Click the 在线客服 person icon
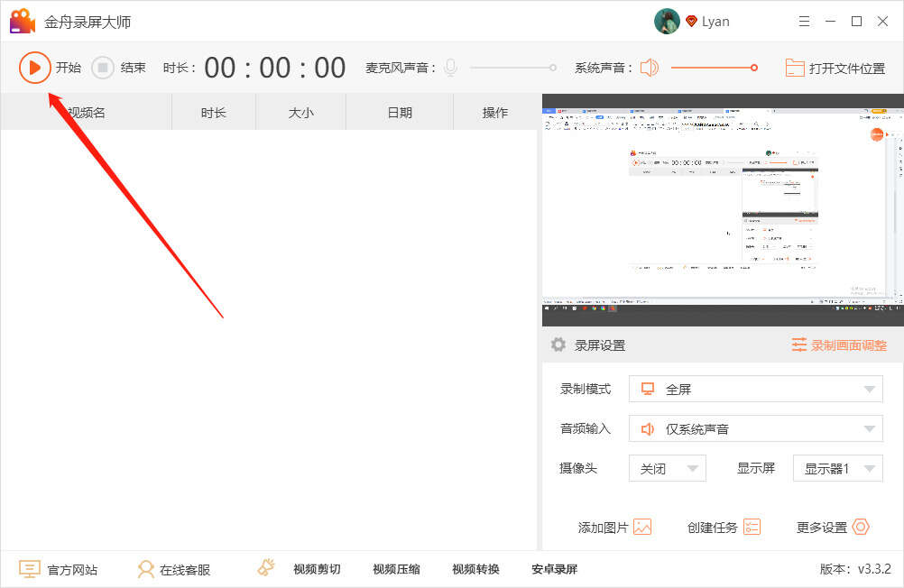Screen dimensions: 904x588 [x=146, y=569]
